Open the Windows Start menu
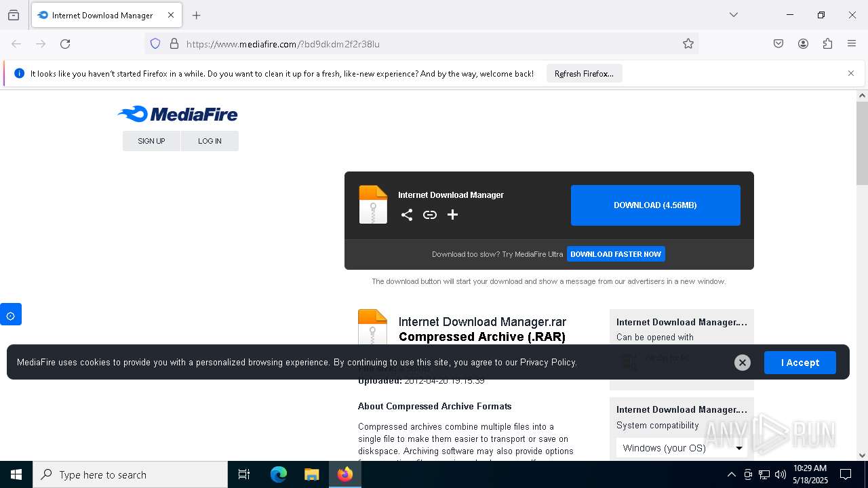 click(x=16, y=474)
